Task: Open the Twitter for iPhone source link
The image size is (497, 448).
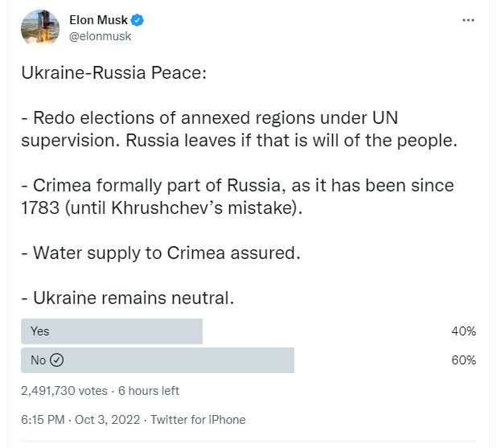Action: [198, 420]
